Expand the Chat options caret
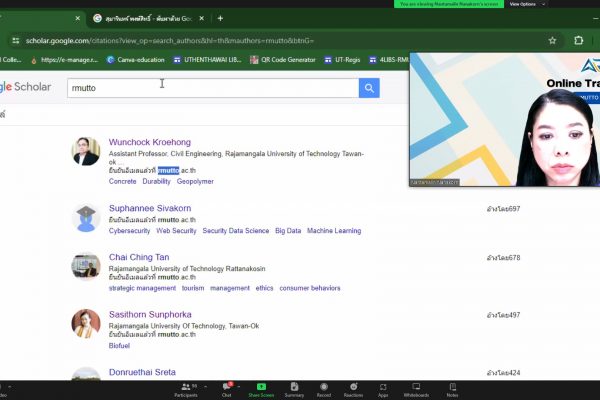 [239, 387]
